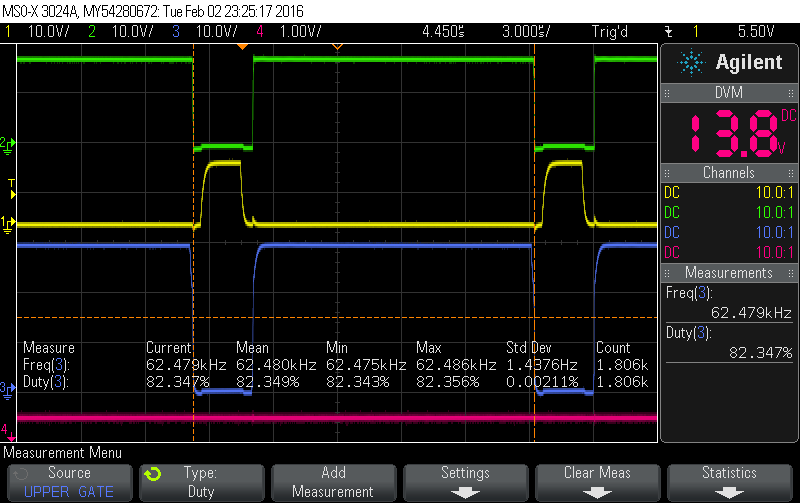
Task: Open the Source softkey showing UPPER GATE
Action: pyautogui.click(x=69, y=483)
